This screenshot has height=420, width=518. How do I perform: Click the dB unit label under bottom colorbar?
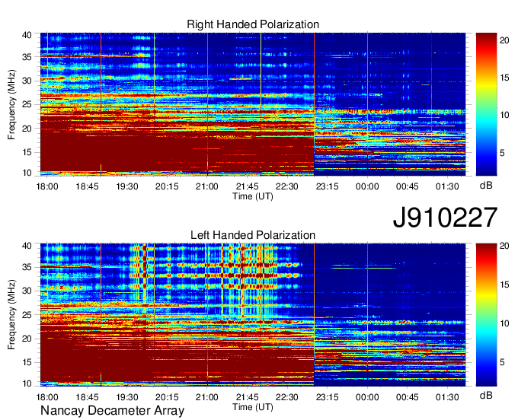[486, 396]
